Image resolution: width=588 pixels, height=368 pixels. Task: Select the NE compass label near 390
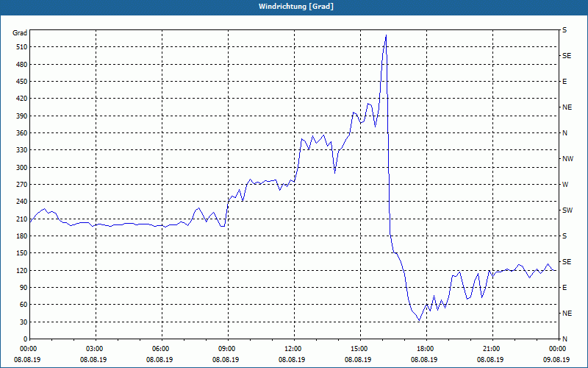[567, 107]
